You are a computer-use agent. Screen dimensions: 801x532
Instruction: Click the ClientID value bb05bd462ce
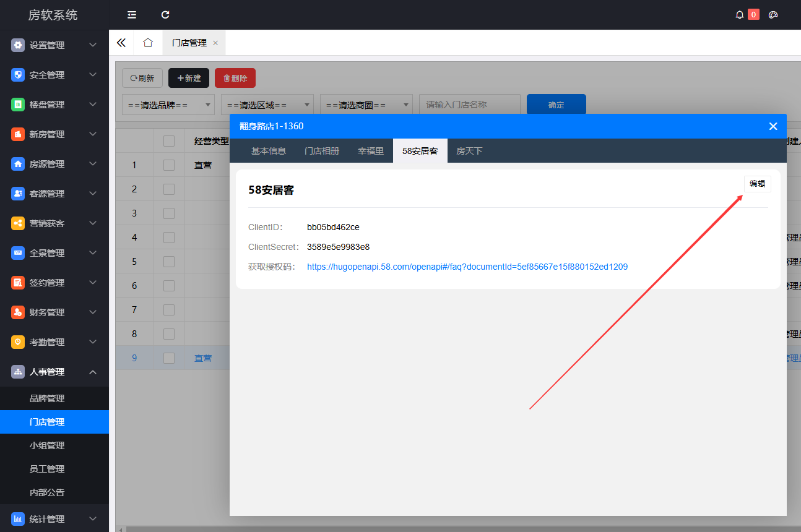pyautogui.click(x=333, y=227)
